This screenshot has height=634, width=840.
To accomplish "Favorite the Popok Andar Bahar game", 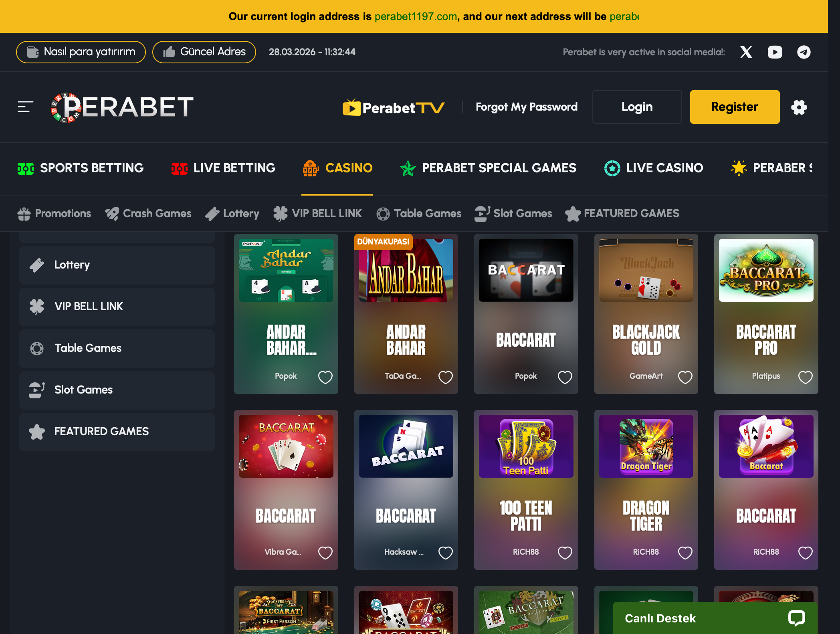I will (325, 377).
